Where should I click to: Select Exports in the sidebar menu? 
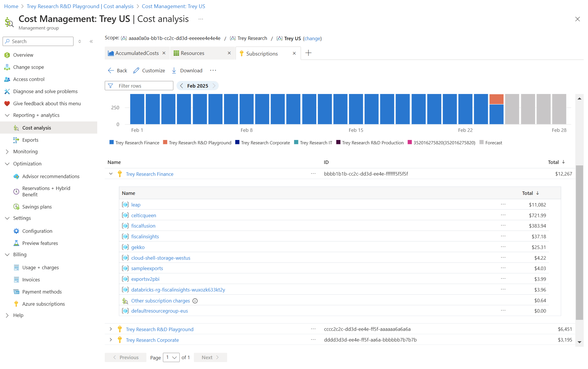[x=30, y=140]
